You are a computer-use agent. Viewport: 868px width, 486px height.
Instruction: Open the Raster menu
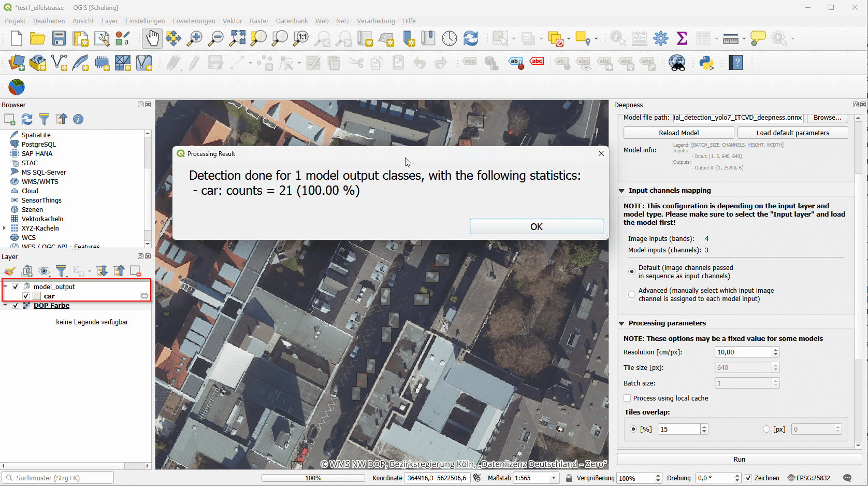click(258, 21)
